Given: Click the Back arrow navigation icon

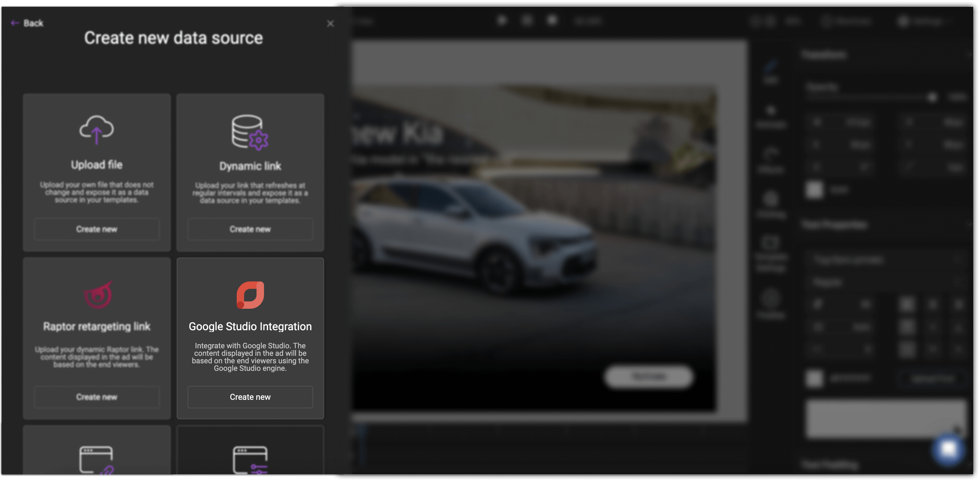Looking at the screenshot, I should pos(14,23).
